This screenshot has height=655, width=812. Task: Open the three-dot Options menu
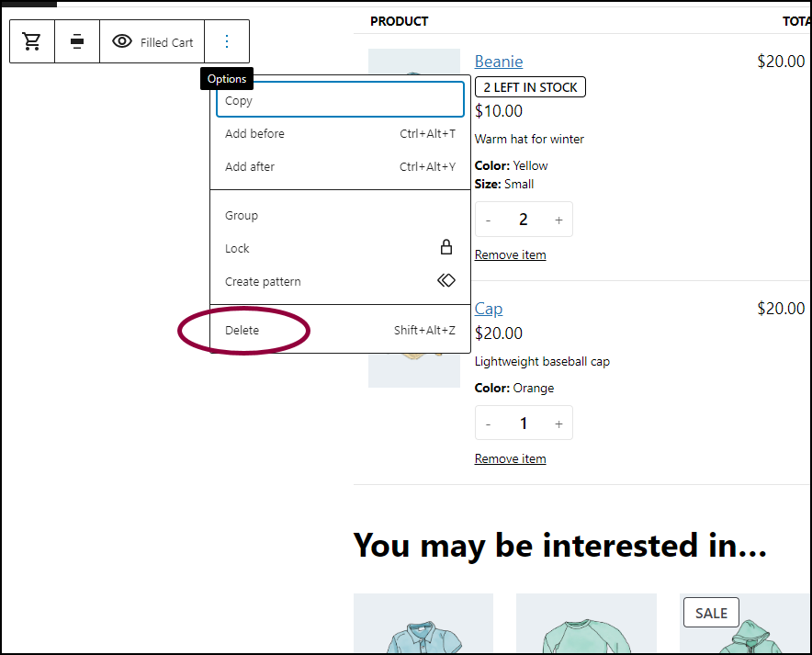click(227, 41)
